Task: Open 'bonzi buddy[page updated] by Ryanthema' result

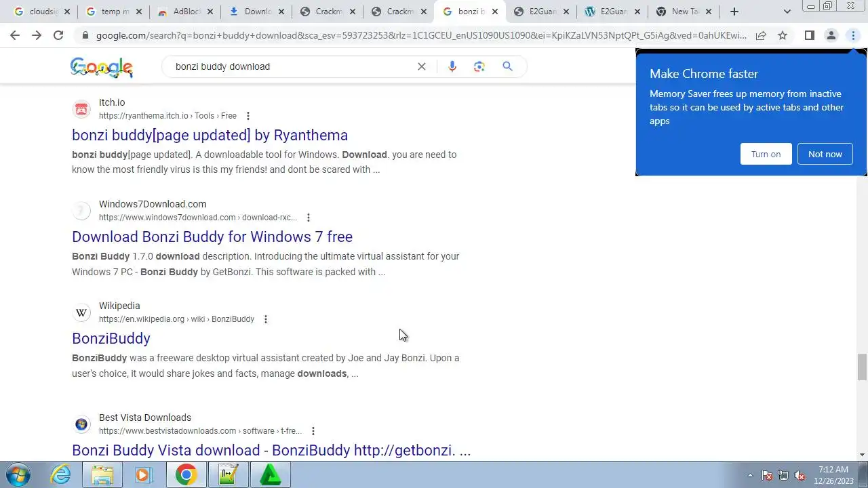Action: tap(210, 135)
